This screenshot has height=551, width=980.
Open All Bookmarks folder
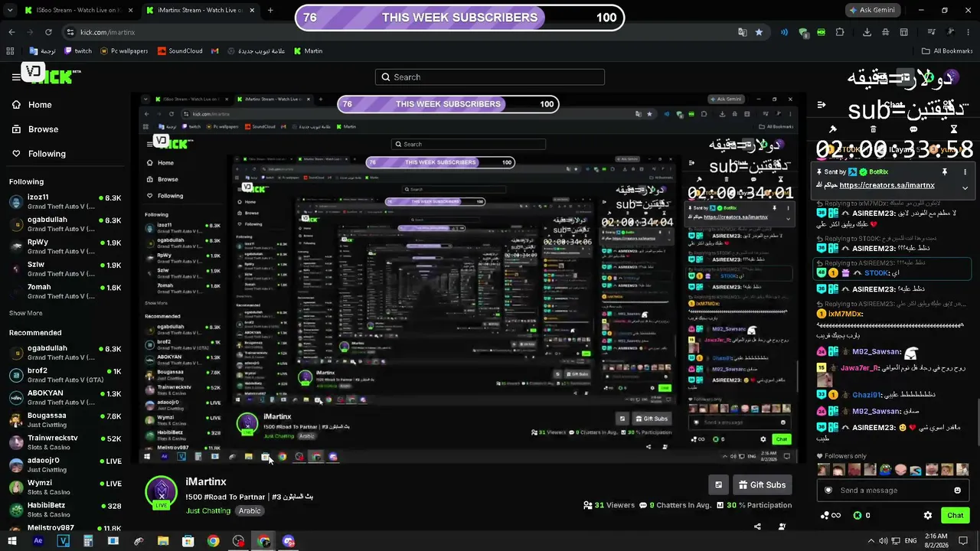point(946,51)
